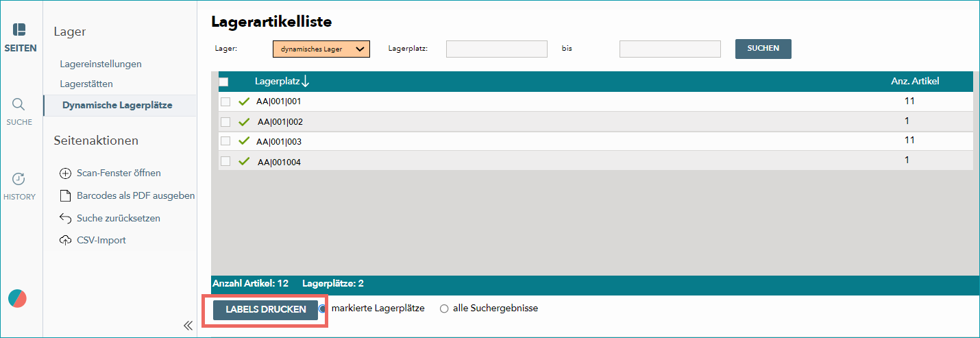Image resolution: width=980 pixels, height=338 pixels.
Task: Click plus icon next to Scan-Fenster öffnen
Action: [x=66, y=173]
